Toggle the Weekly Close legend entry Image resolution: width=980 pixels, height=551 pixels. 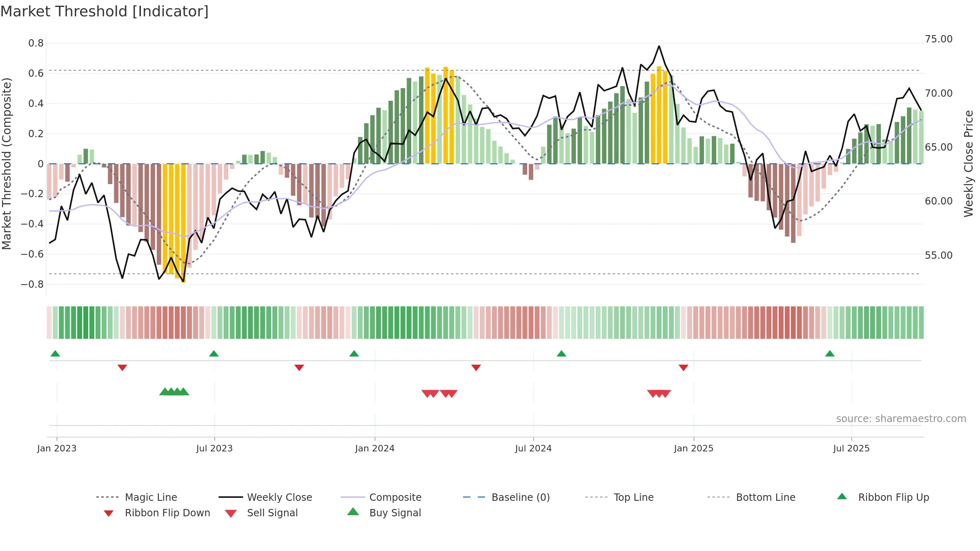tap(265, 497)
